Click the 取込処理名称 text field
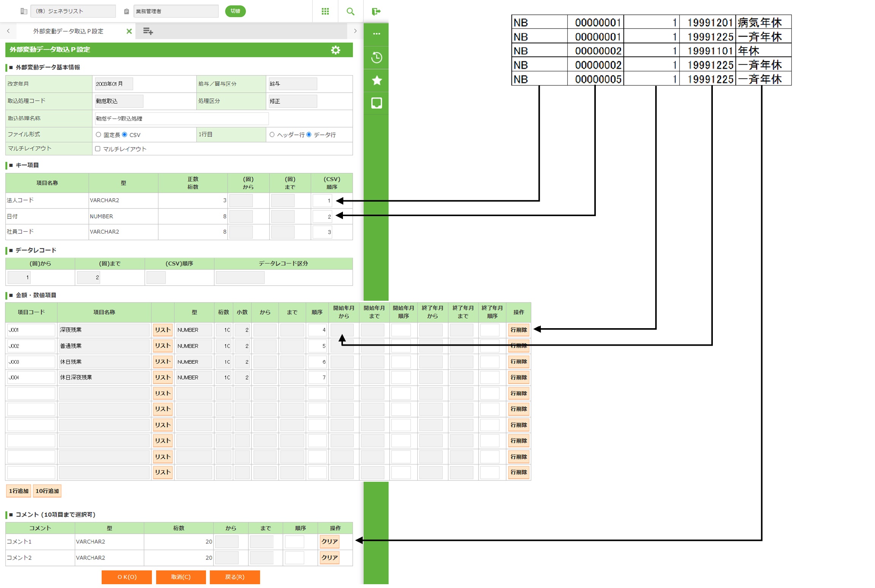875x588 pixels. (x=182, y=119)
